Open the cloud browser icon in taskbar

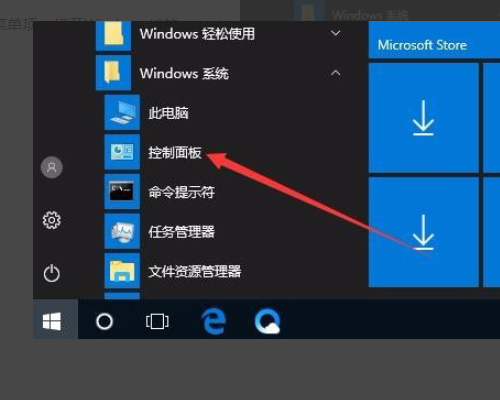coord(267,321)
